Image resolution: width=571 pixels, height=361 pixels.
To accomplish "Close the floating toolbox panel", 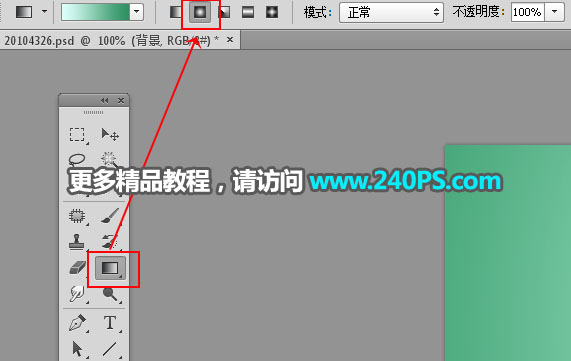I will point(121,101).
